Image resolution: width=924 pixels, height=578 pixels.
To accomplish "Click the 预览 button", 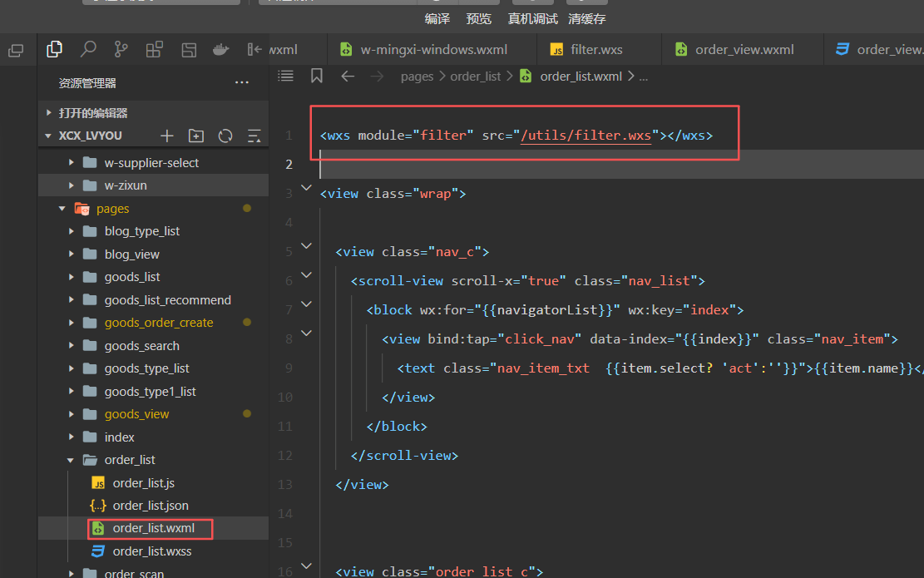I will tap(478, 18).
